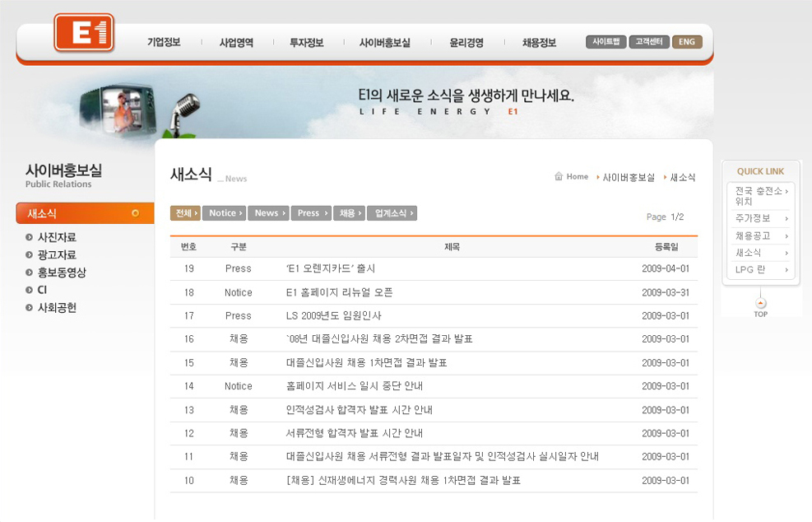
Task: Click the E1 logo icon
Action: pos(84,33)
